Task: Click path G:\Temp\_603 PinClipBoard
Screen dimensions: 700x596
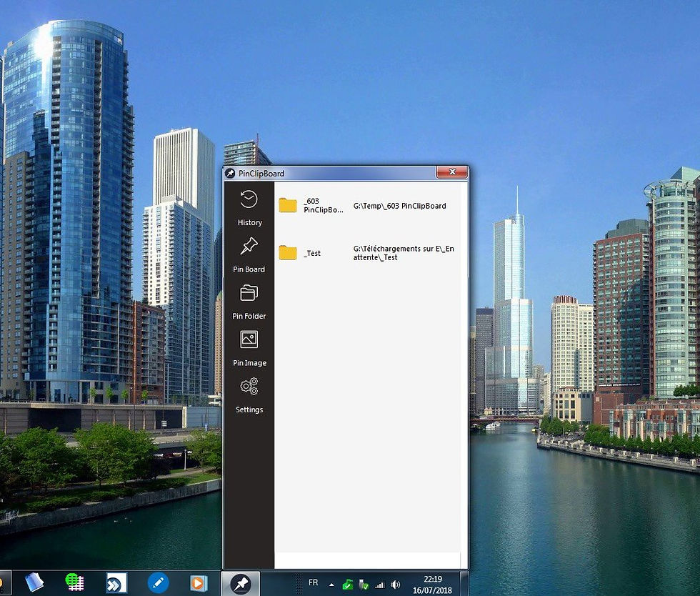Action: (399, 206)
